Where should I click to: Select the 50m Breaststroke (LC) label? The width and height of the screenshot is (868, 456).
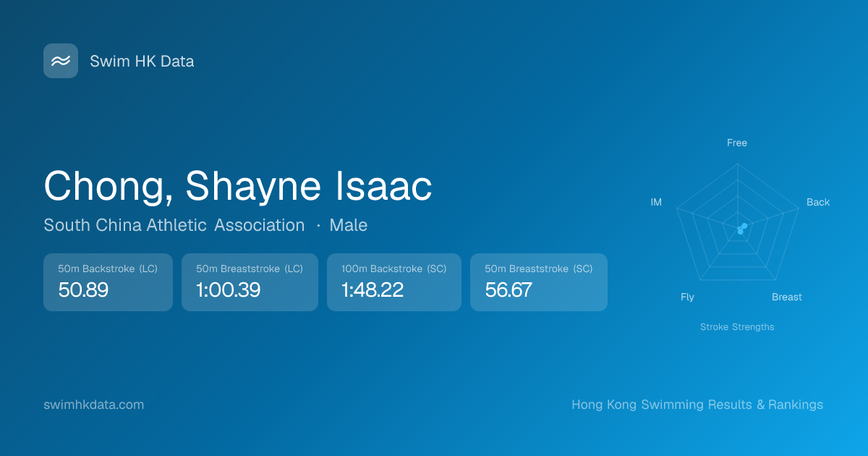click(250, 269)
